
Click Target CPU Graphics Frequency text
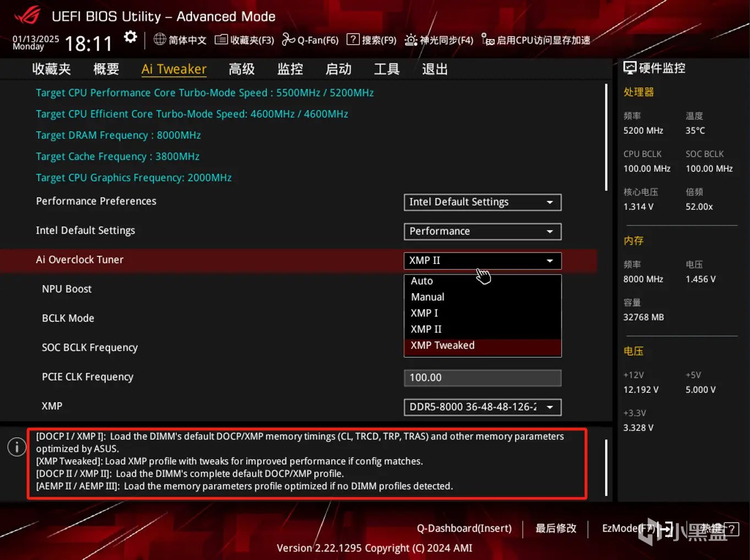134,178
